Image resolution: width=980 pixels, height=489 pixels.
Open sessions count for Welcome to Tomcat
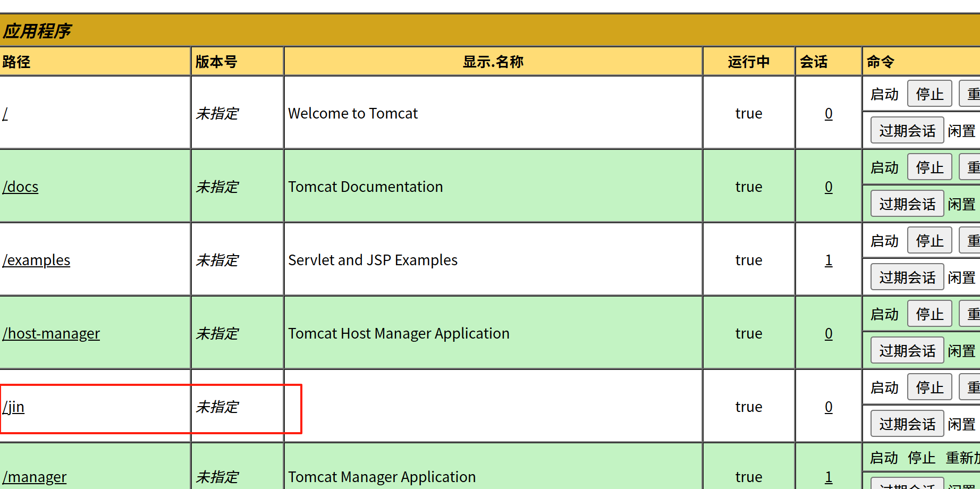829,114
